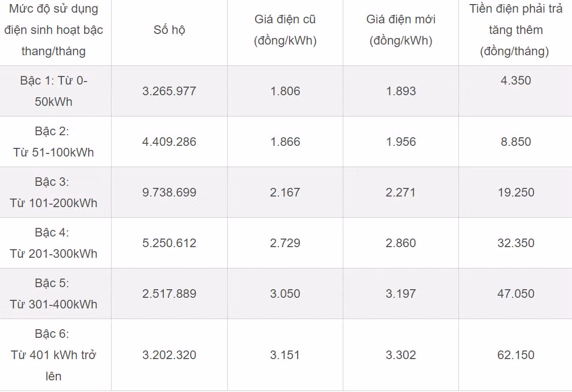Click the "Số hộ" column header
Viewport: 572px width, 392px height.
click(x=169, y=30)
